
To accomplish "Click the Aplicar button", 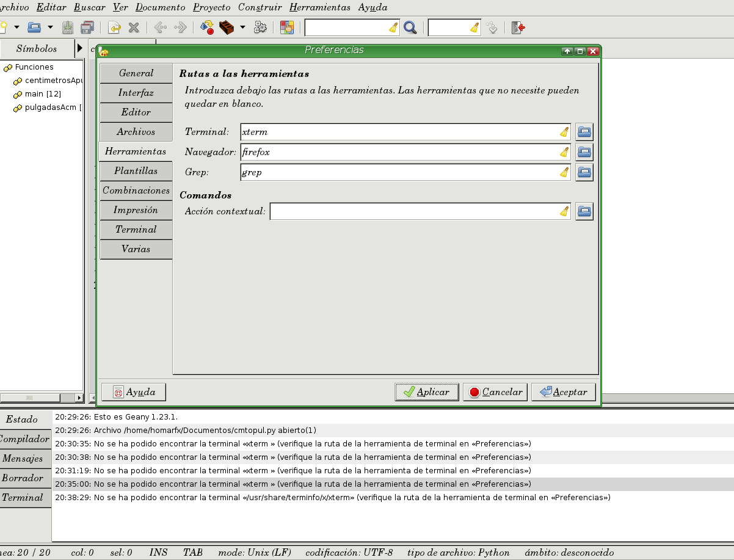I will (x=427, y=392).
